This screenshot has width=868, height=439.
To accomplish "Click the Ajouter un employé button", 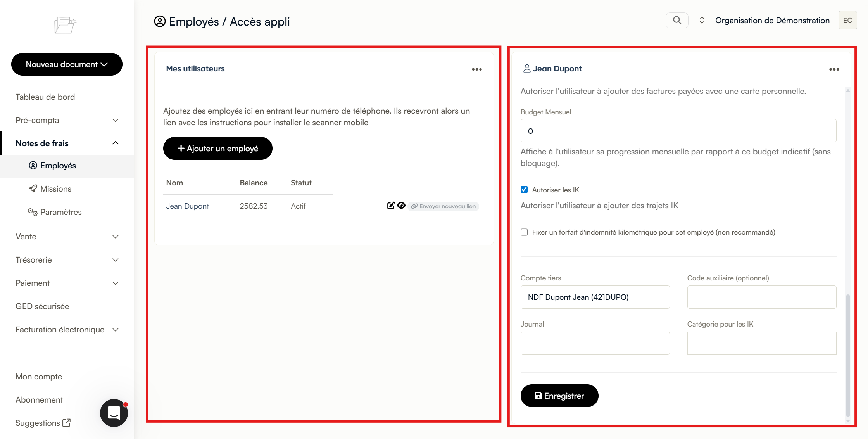I will (x=217, y=148).
